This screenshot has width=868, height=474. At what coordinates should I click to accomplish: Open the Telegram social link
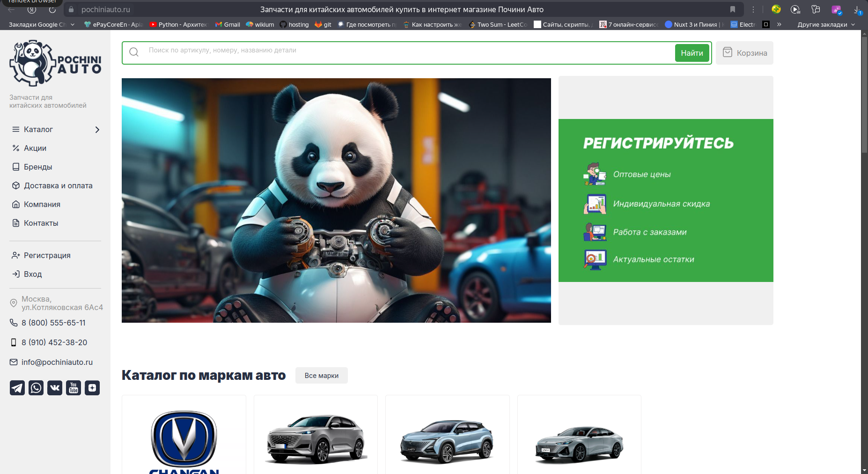17,388
